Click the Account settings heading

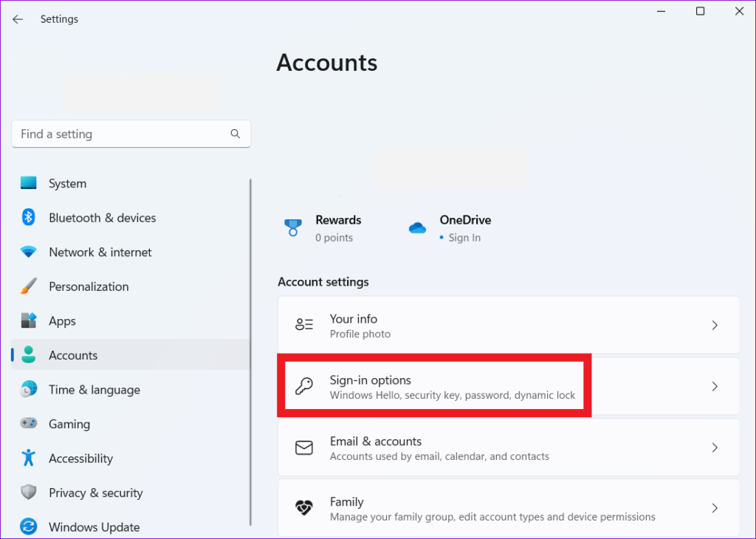(323, 281)
